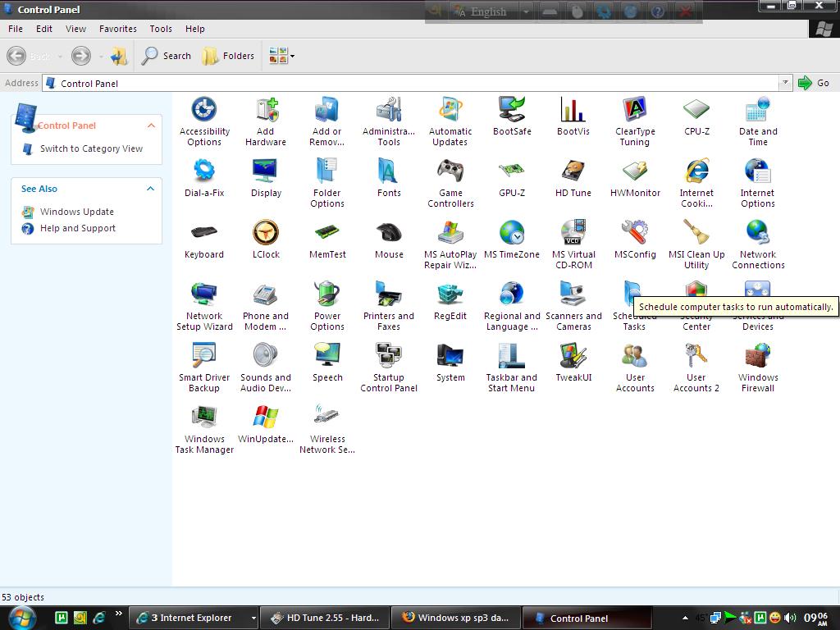840x630 pixels.
Task: Open ClearType Tuning icon
Action: click(x=635, y=110)
